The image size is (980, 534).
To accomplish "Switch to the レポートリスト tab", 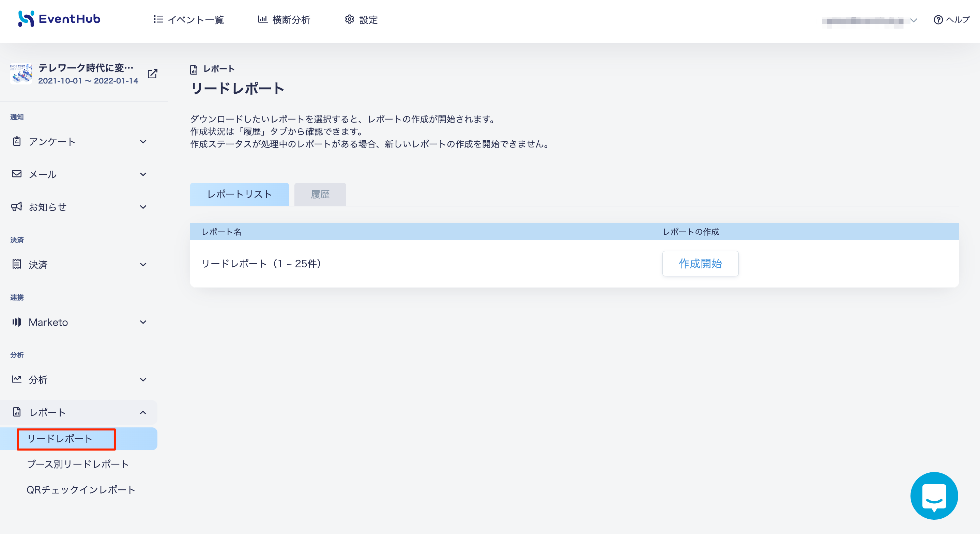I will click(239, 194).
